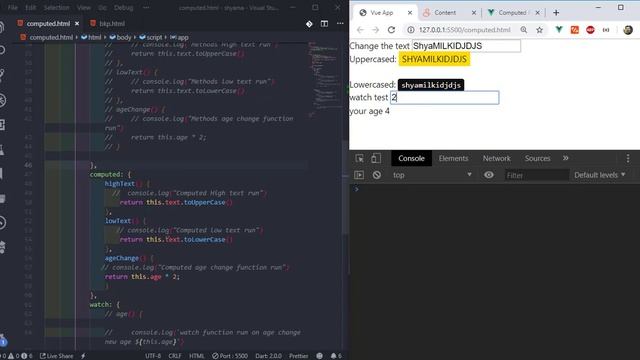Image resolution: width=640 pixels, height=360 pixels.
Task: Open the View menu in VS Code
Action: pyautogui.click(x=84, y=7)
